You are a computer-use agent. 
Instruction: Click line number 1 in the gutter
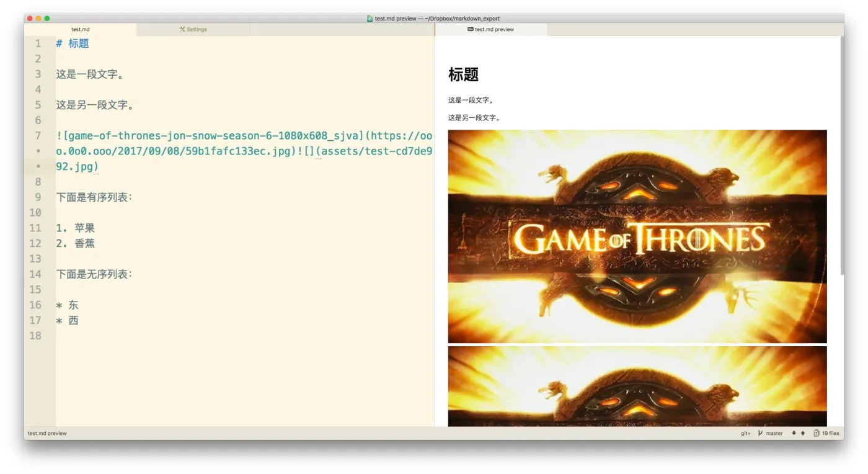point(38,43)
